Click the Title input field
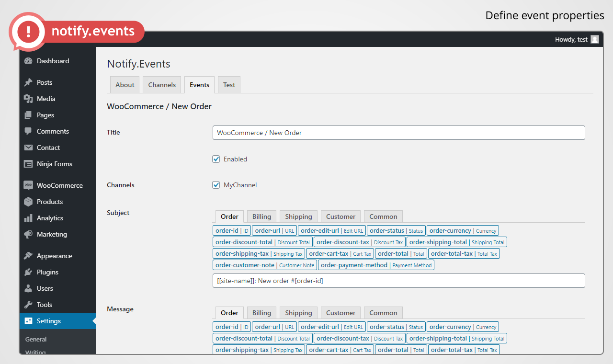The image size is (613, 364). (x=398, y=133)
